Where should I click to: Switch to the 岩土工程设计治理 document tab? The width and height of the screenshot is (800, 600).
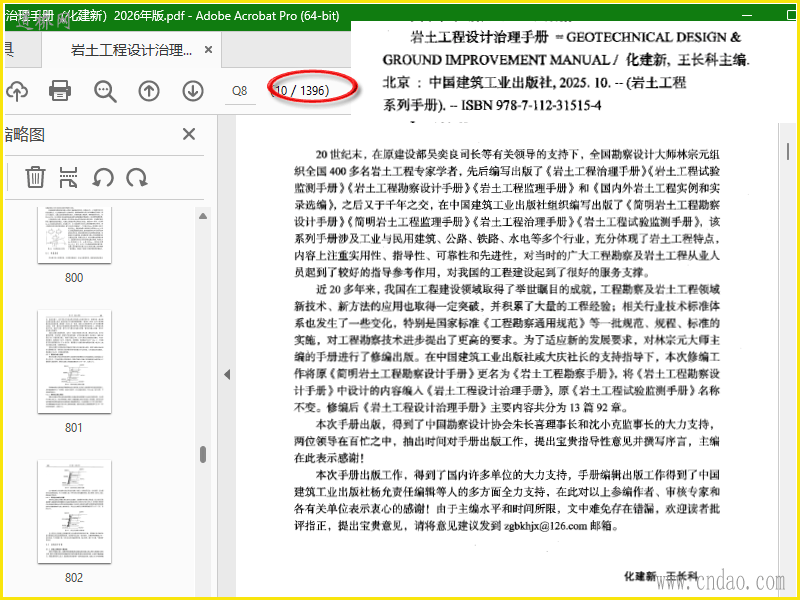click(132, 50)
